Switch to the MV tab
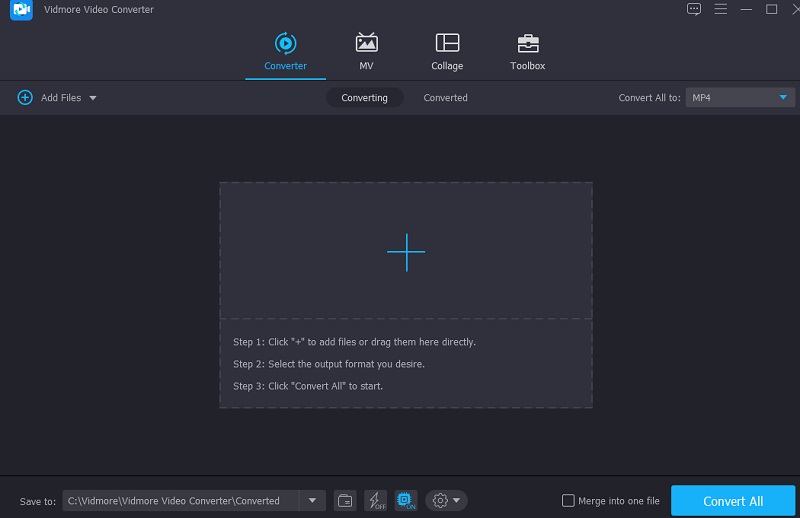 click(366, 52)
